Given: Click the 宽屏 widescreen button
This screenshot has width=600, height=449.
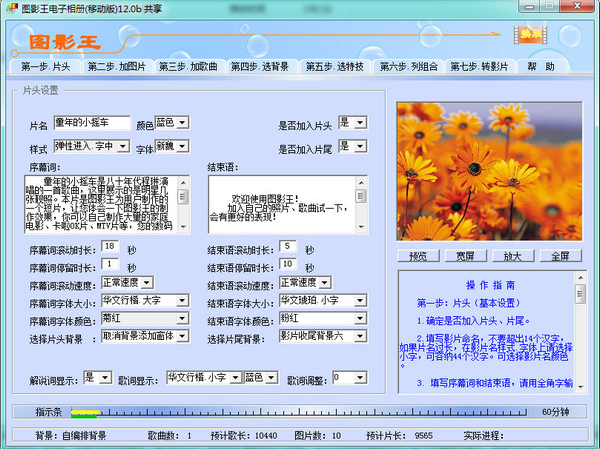Looking at the screenshot, I should (466, 256).
